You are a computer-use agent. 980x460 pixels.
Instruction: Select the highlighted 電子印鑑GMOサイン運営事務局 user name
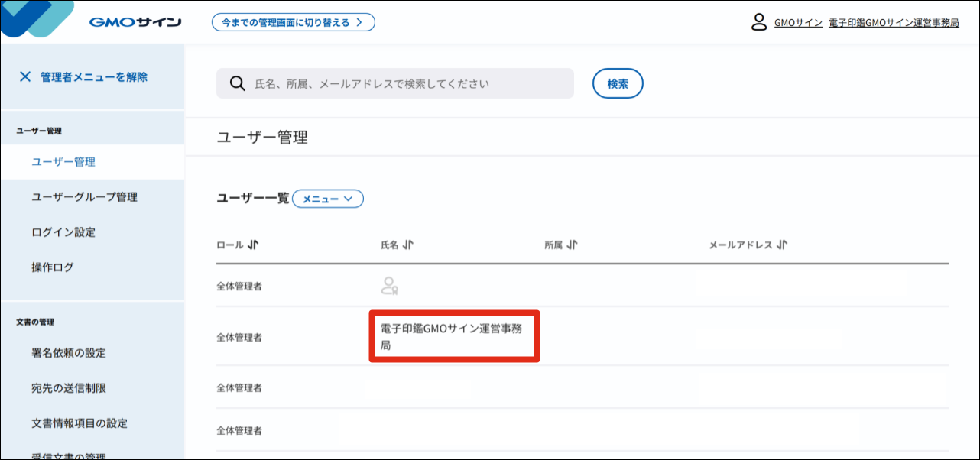click(x=454, y=335)
